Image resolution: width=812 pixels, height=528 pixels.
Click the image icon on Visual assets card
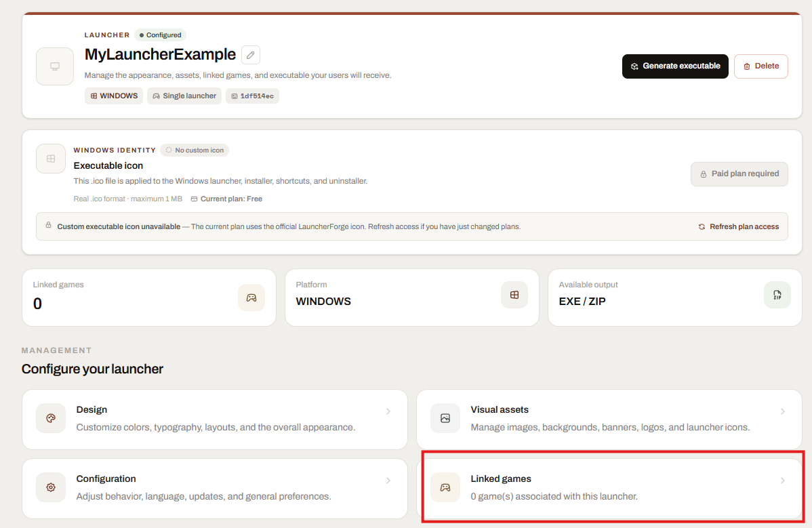pos(445,418)
